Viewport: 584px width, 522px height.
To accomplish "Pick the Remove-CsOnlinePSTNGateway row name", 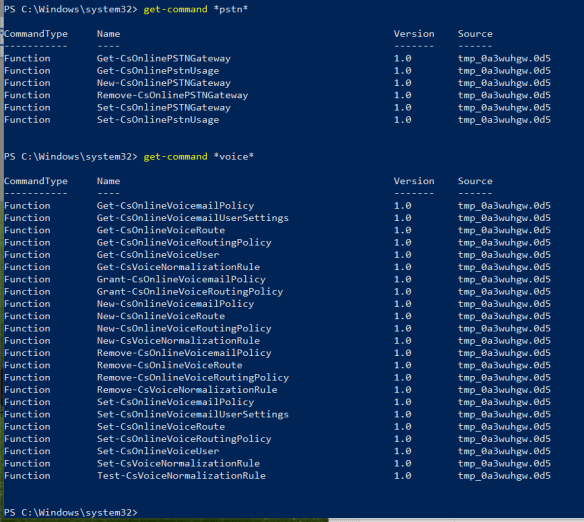I will pos(172,95).
